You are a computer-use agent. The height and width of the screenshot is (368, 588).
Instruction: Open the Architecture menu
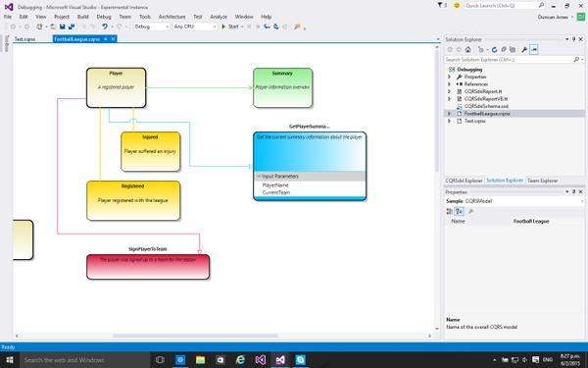coord(171,17)
